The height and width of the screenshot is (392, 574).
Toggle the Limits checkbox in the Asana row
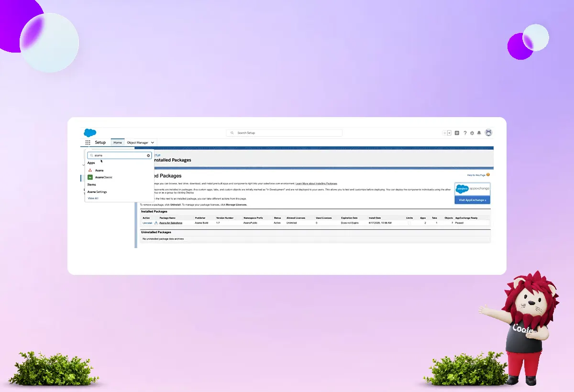[x=409, y=223]
